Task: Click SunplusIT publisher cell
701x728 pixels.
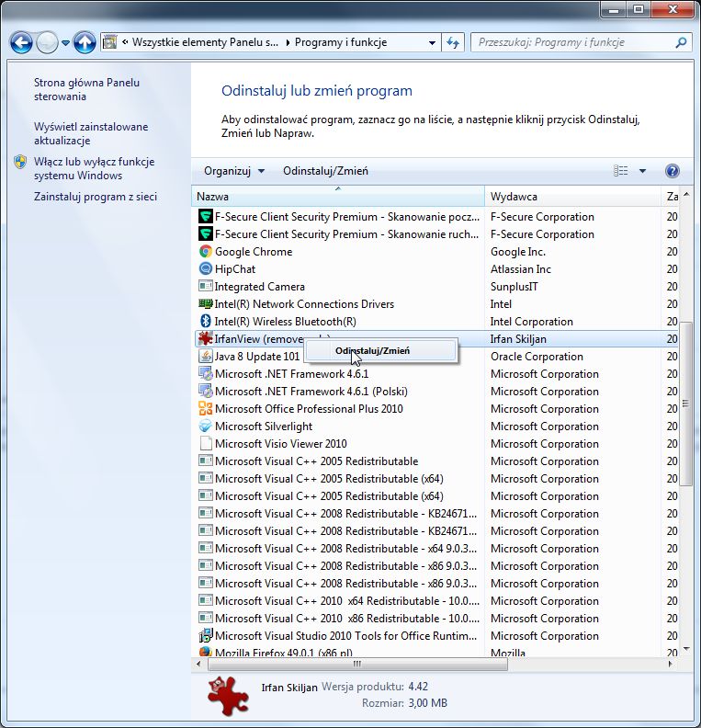Action: 514,287
